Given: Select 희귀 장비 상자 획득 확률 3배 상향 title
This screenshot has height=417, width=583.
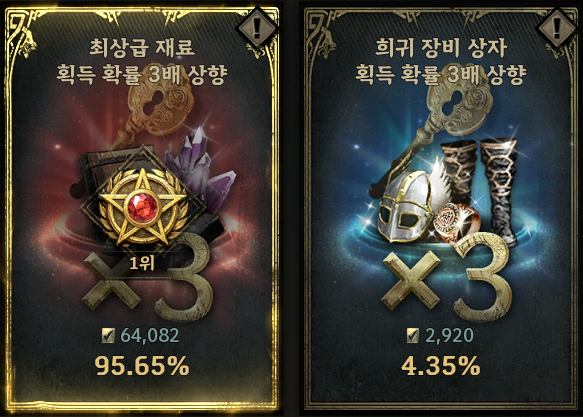Looking at the screenshot, I should click(x=441, y=61).
